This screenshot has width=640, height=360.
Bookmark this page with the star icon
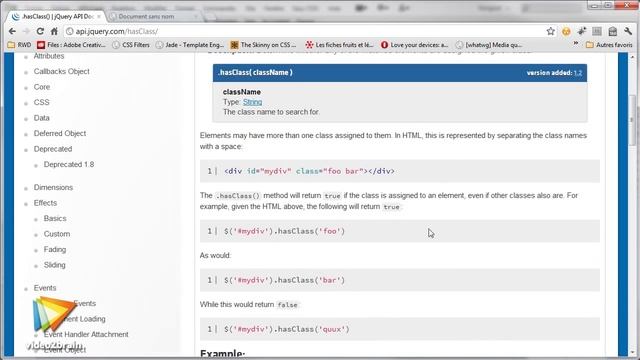coord(551,31)
